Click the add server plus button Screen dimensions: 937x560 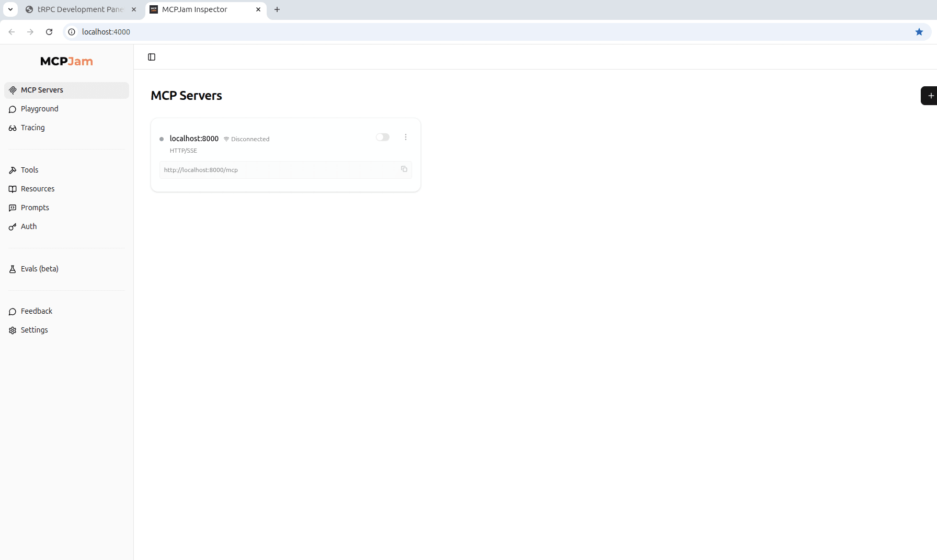(930, 96)
